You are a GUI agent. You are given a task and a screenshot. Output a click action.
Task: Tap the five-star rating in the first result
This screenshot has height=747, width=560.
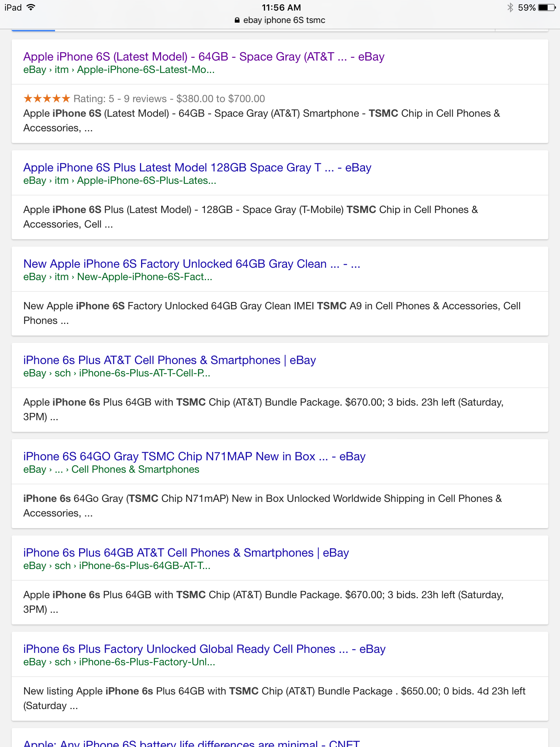tap(47, 98)
